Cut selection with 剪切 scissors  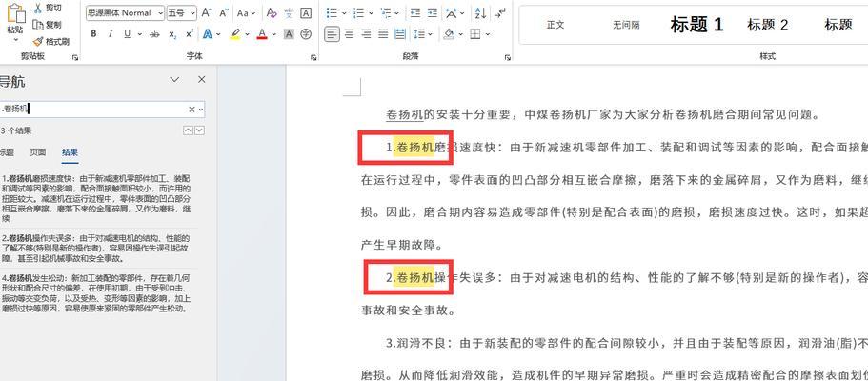point(47,8)
